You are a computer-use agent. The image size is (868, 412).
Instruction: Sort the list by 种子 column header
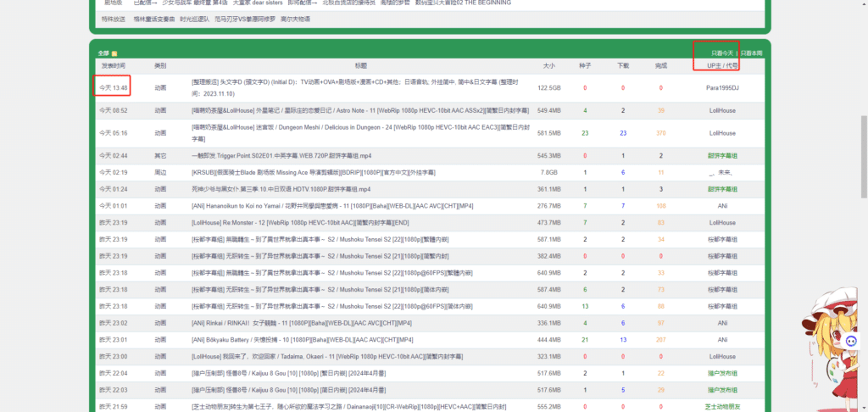[x=585, y=66]
